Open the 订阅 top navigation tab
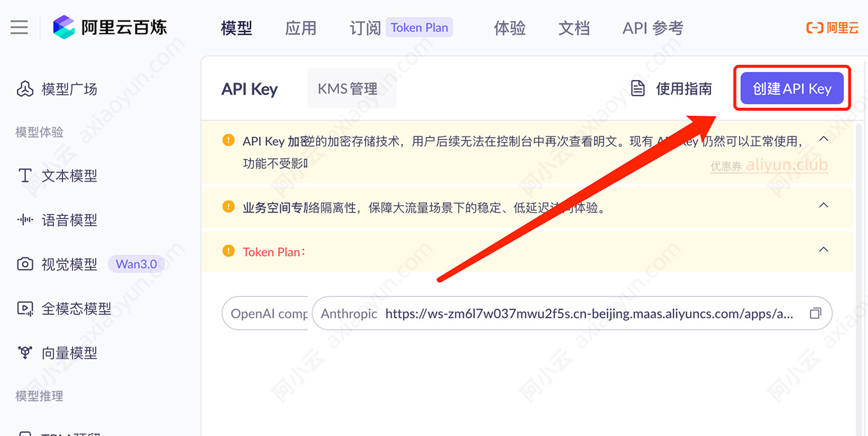868x436 pixels. click(365, 28)
